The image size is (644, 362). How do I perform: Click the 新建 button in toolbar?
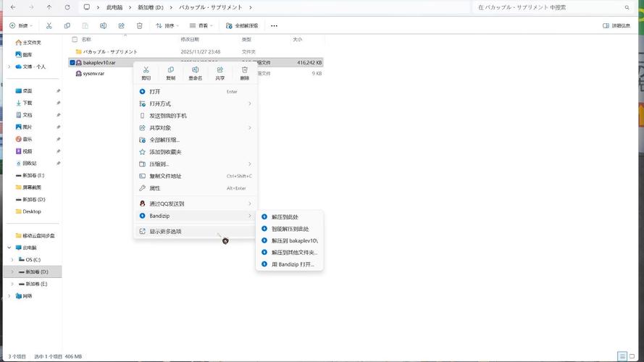21,25
